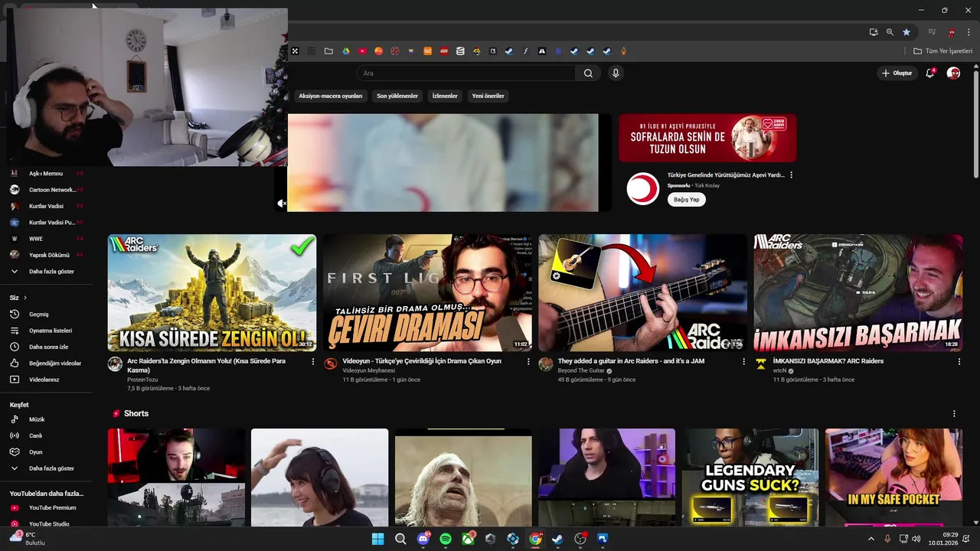Image resolution: width=980 pixels, height=551 pixels.
Task: Open the Chrome three-dot menu
Action: point(968,32)
